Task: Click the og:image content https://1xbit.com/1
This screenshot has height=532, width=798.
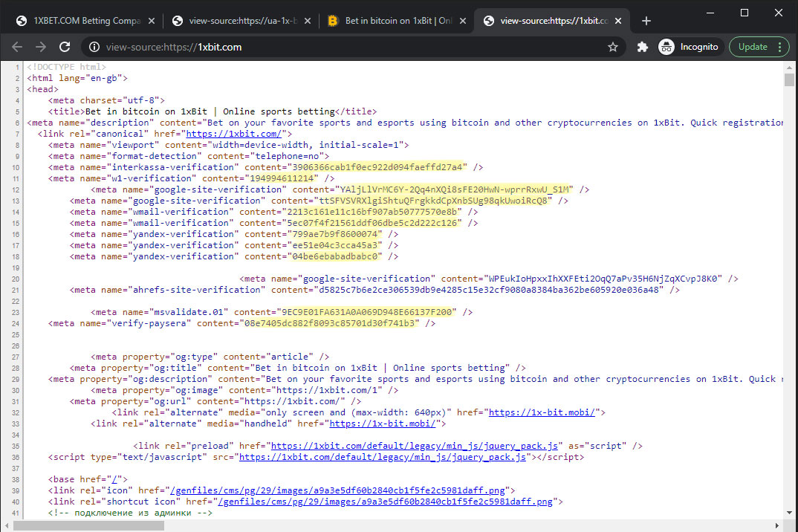Action: click(x=325, y=391)
